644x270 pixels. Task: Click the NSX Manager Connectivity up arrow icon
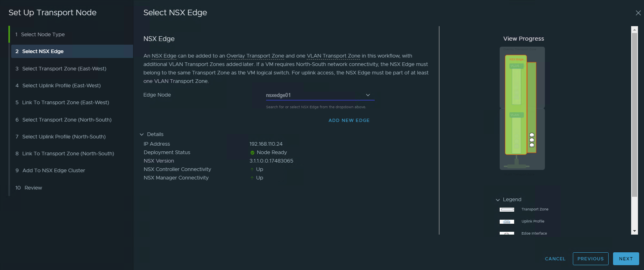click(252, 178)
